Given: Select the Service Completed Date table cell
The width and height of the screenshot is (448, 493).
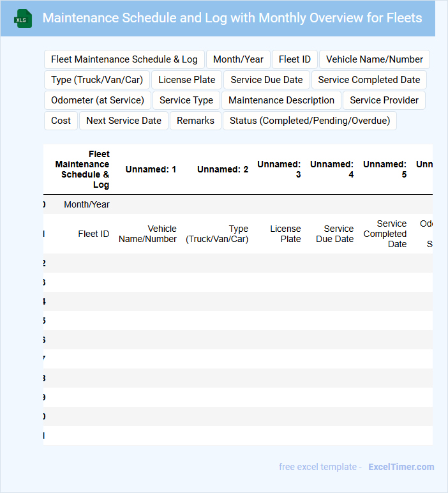Looking at the screenshot, I should point(385,234).
